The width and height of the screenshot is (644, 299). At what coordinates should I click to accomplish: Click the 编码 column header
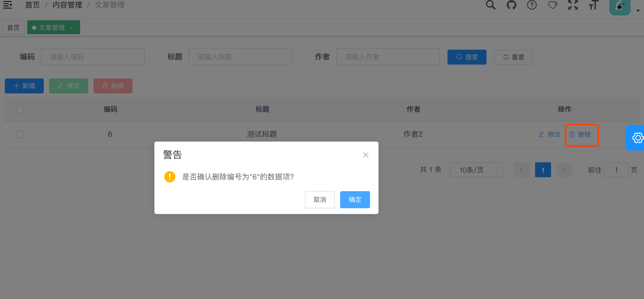[x=111, y=109]
